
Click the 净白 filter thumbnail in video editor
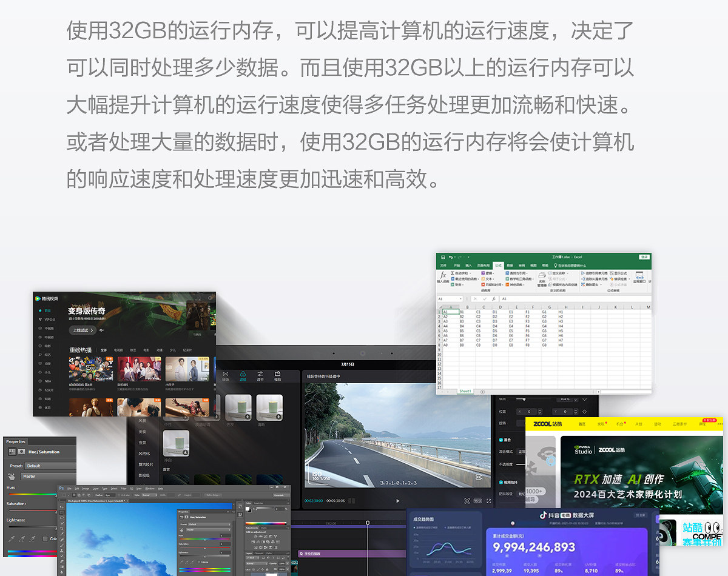pos(176,443)
